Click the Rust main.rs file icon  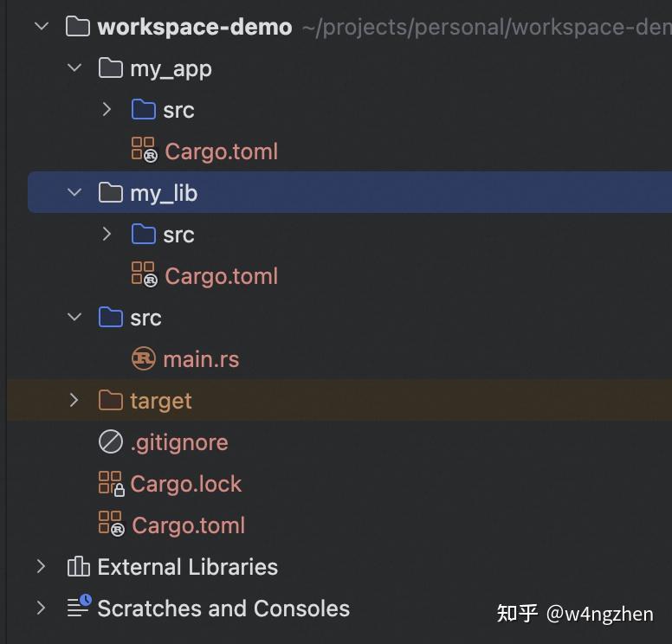point(144,358)
